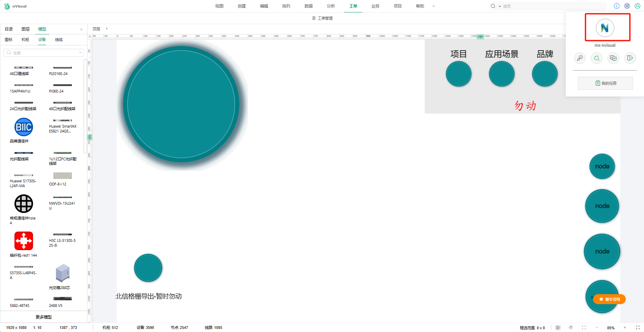This screenshot has height=332, width=644.
Task: Click the user account icon in header
Action: pos(637,6)
